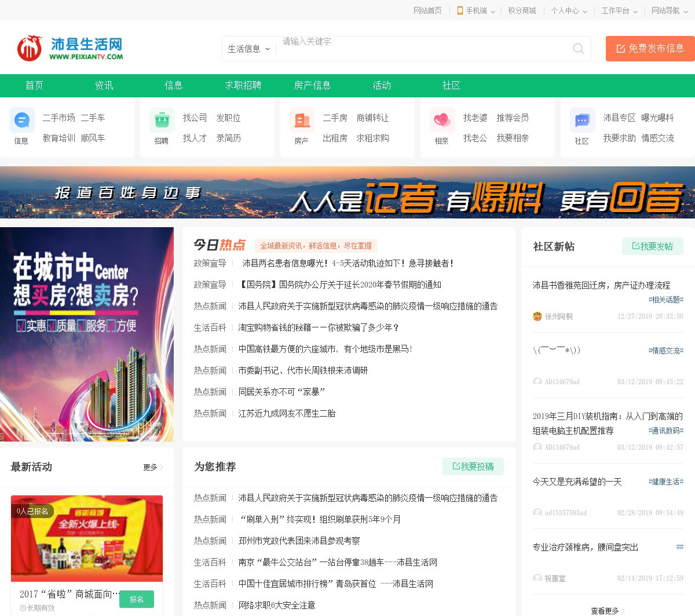The height and width of the screenshot is (616, 695).
Task: Open the 房产 orange building icon
Action: point(302,120)
